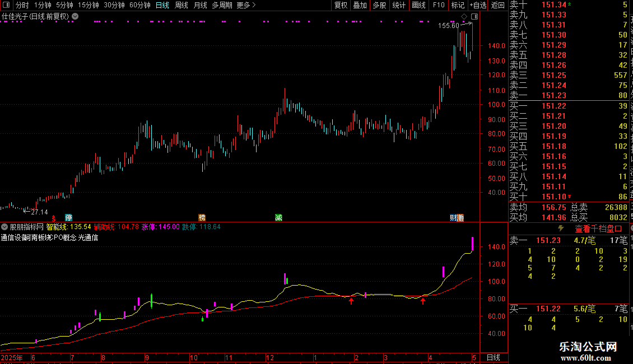Screen dimensions: 633x364
Task: Click the lightning bolt icon beside 查看千档盘口
Action: click(x=561, y=228)
